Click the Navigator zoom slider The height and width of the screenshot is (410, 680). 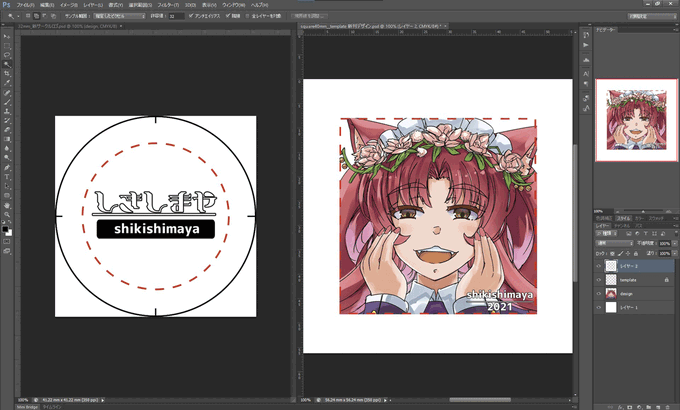pyautogui.click(x=644, y=211)
